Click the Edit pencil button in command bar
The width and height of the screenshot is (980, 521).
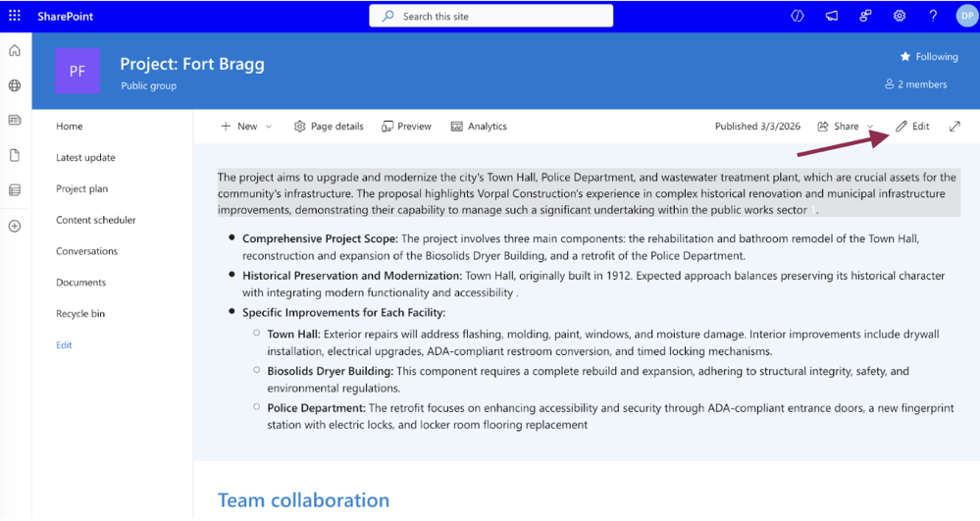click(912, 126)
